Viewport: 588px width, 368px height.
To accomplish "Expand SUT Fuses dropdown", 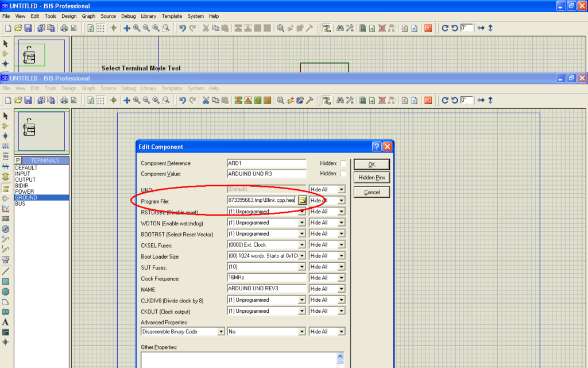I will point(302,267).
